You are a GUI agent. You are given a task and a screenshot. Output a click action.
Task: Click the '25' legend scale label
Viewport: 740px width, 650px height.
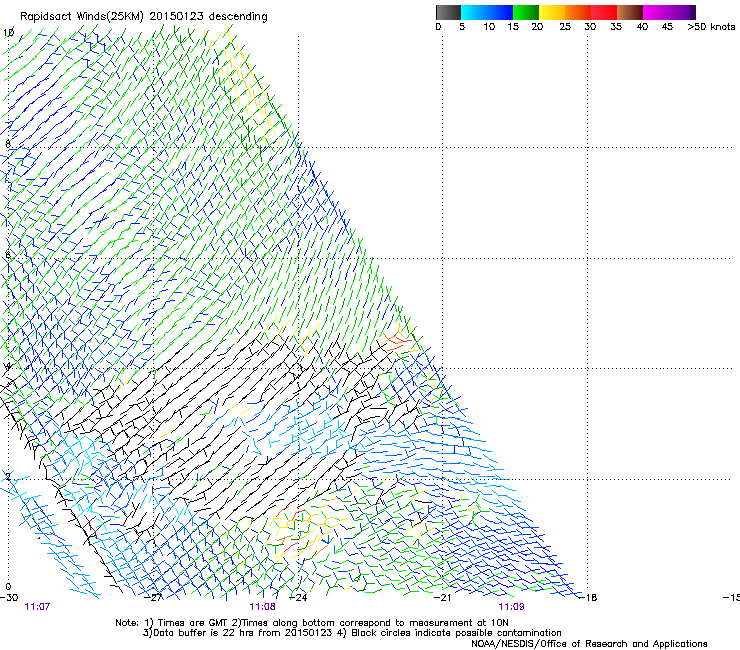[565, 27]
